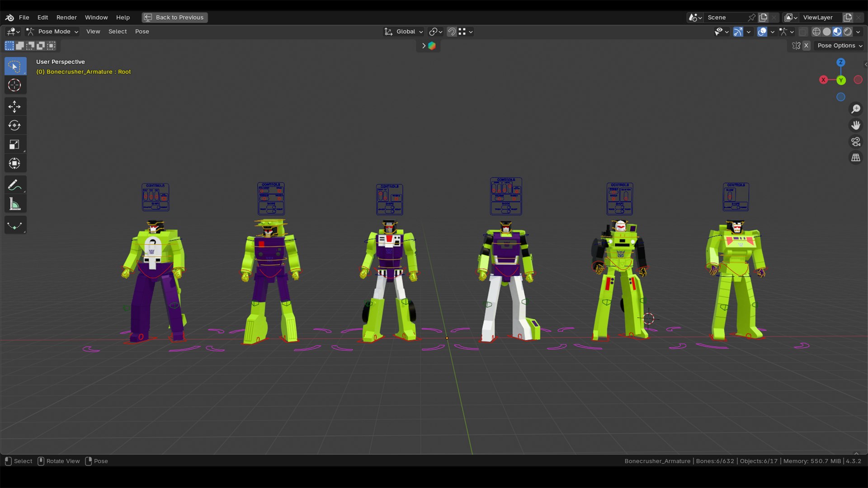The image size is (868, 488).
Task: Click the Z axis on navigation gizmo
Action: coord(841,62)
